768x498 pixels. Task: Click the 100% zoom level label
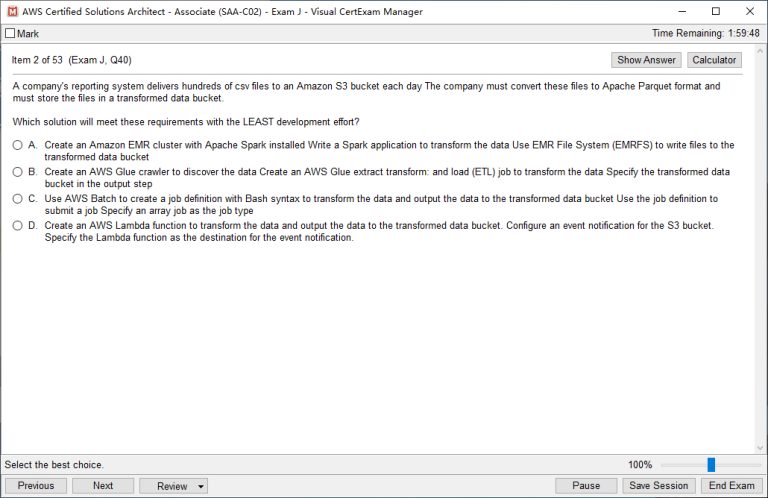click(x=640, y=465)
